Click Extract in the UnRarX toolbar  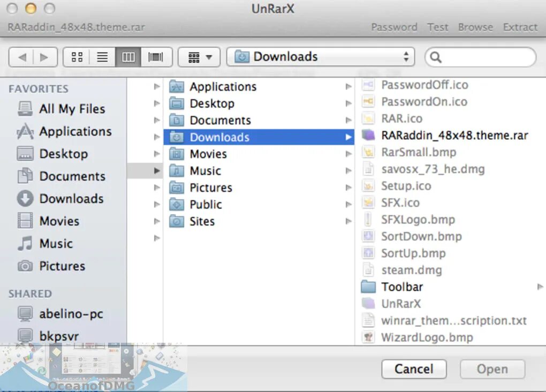pos(520,27)
